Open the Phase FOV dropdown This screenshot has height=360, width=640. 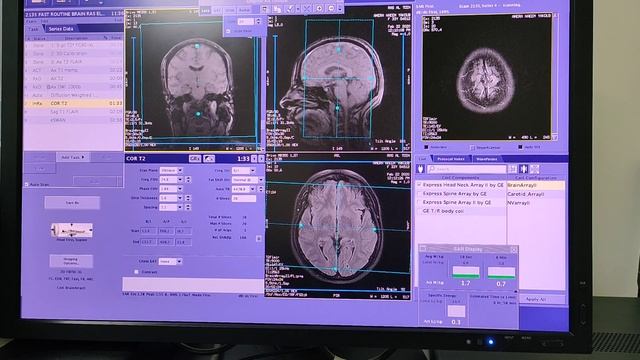point(180,189)
